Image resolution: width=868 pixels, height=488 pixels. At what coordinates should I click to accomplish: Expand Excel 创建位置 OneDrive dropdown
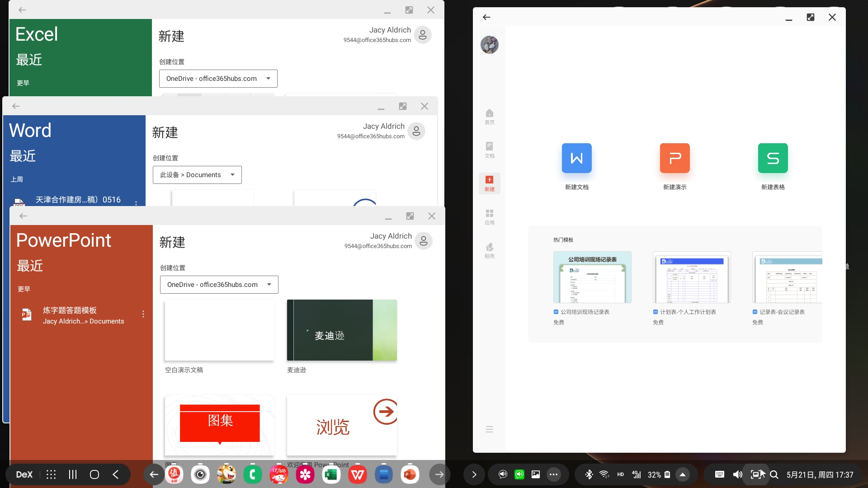(x=218, y=79)
